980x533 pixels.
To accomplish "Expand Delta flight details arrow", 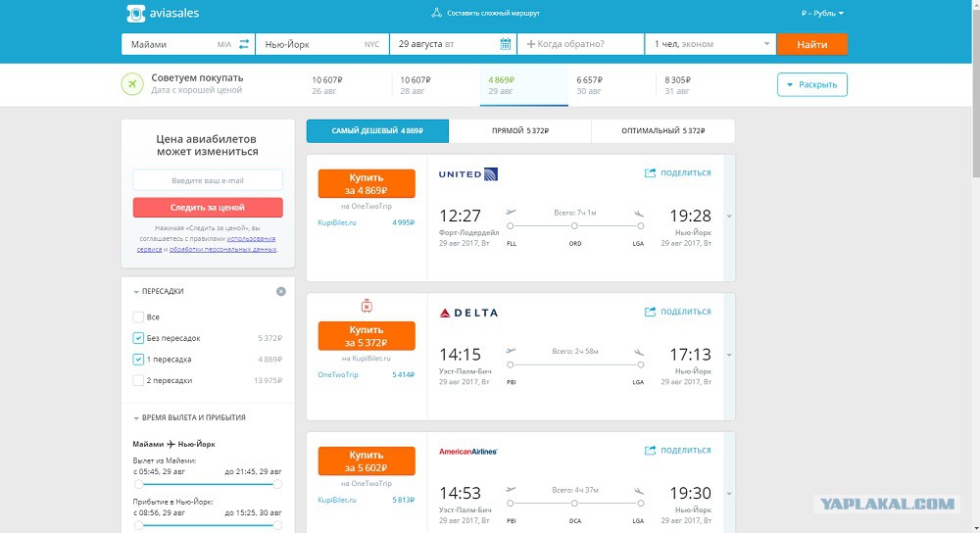I will coord(729,356).
